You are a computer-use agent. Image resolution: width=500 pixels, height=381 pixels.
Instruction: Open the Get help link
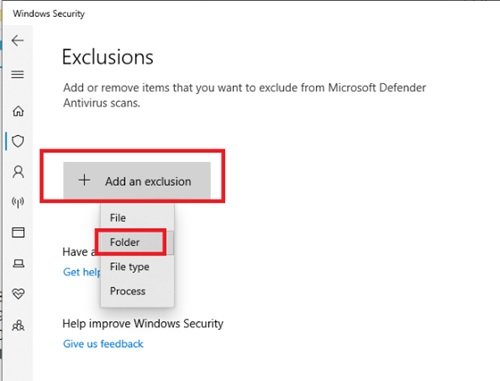82,272
